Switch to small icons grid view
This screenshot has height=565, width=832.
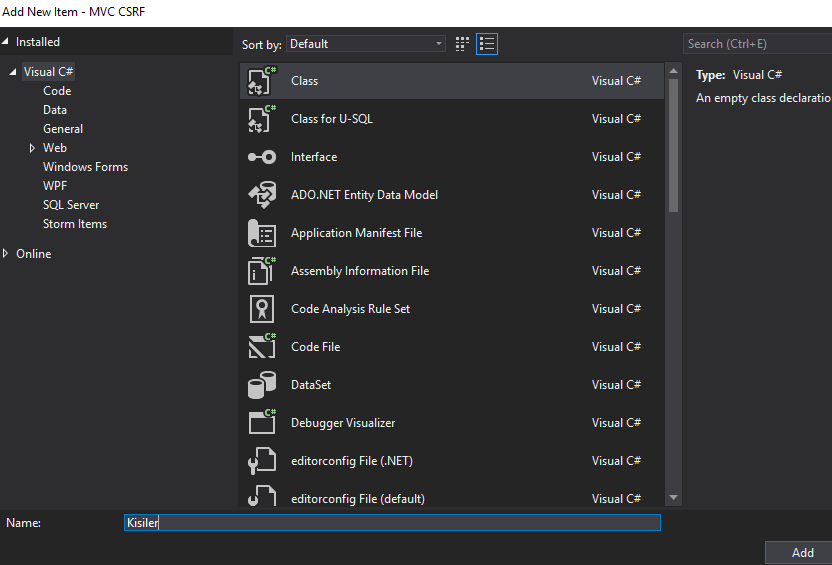(x=462, y=44)
